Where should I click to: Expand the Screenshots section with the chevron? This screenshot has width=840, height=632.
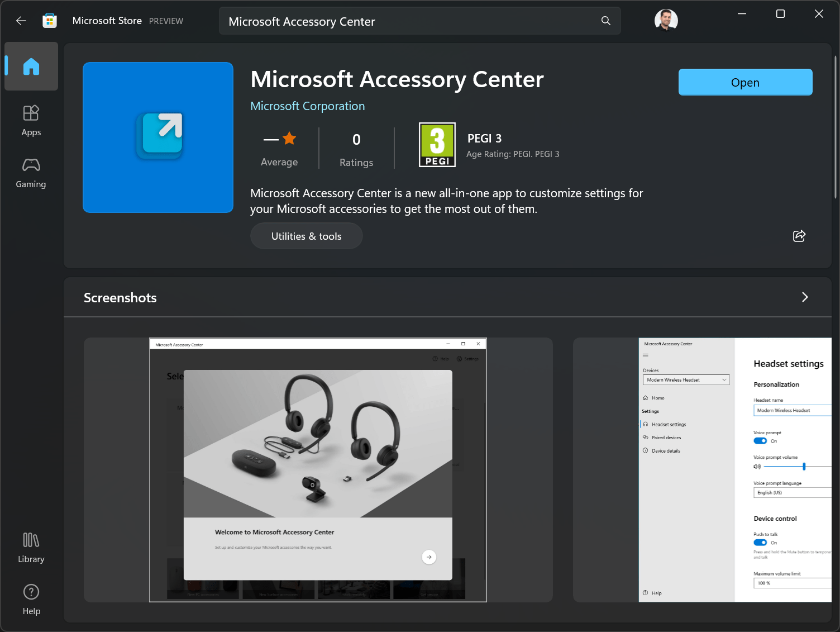[804, 297]
